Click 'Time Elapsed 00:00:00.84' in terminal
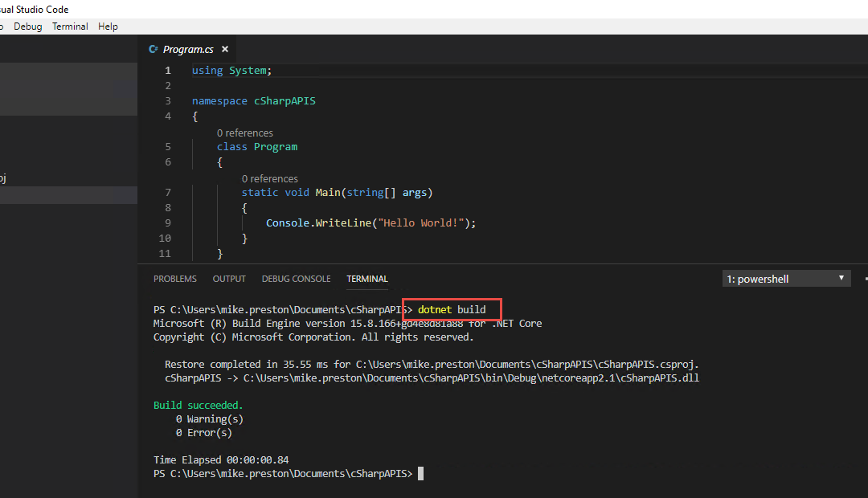The width and height of the screenshot is (868, 498). click(221, 459)
